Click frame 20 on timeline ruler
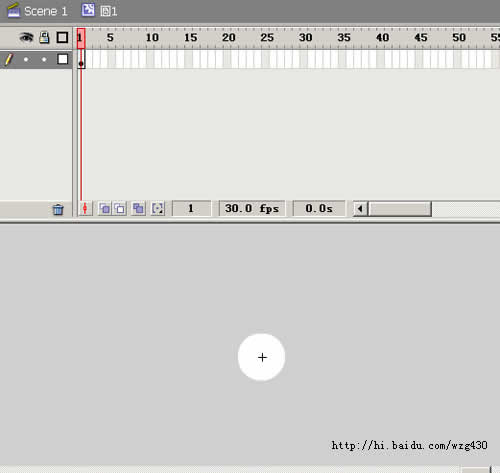This screenshot has width=500, height=473. point(229,38)
